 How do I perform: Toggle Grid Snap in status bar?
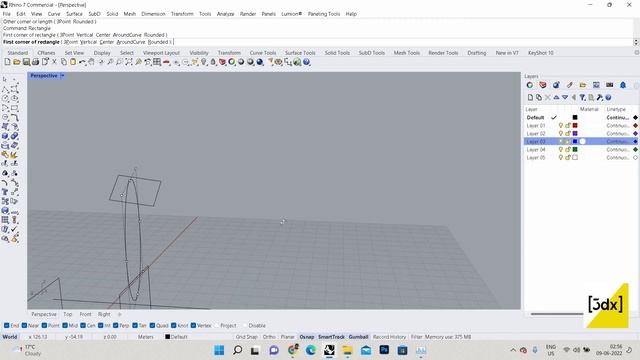click(247, 337)
